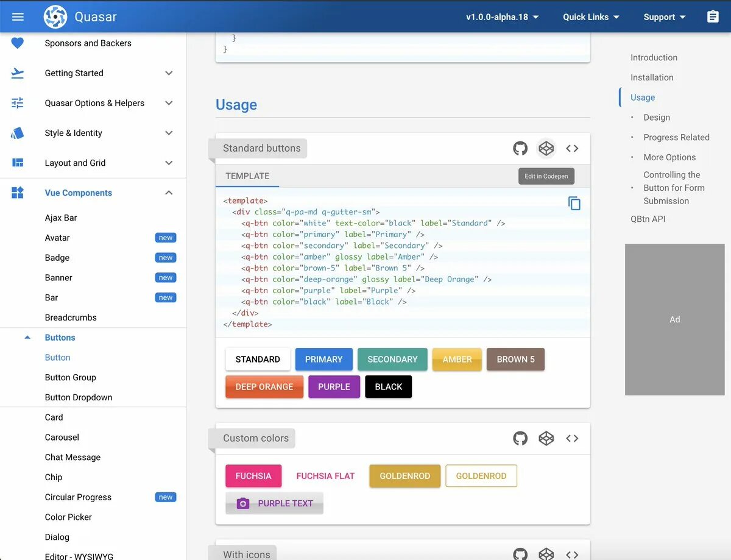Jump to Installation in page contents

(652, 77)
